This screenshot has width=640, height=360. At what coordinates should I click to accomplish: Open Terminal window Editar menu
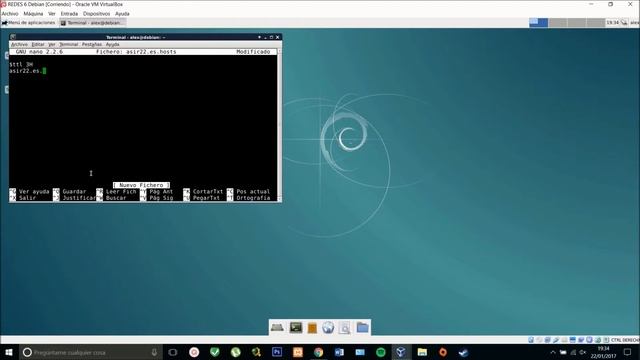tap(38, 44)
